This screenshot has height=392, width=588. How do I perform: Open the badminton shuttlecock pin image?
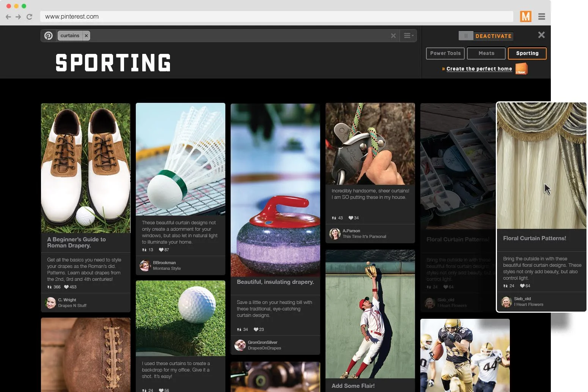181,159
